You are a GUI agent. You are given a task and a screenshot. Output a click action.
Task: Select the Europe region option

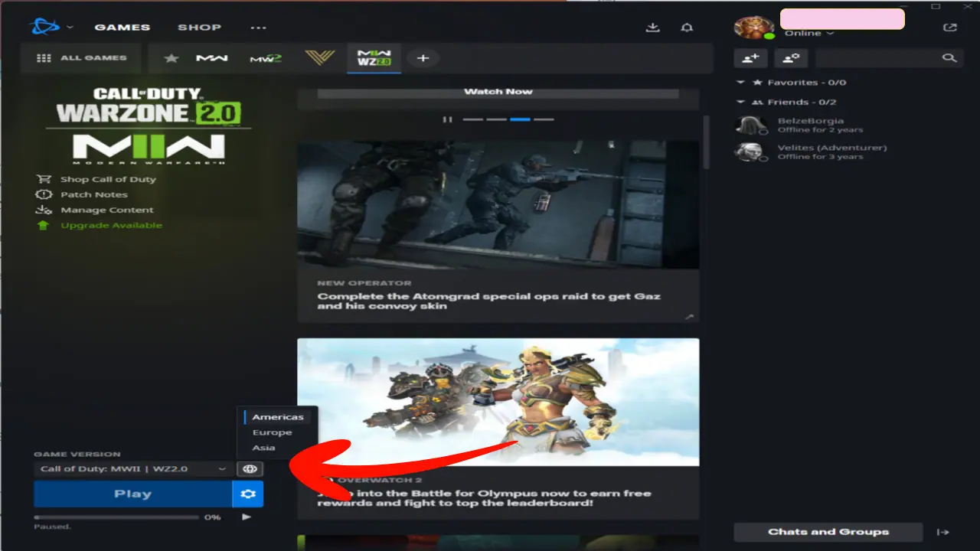[272, 432]
